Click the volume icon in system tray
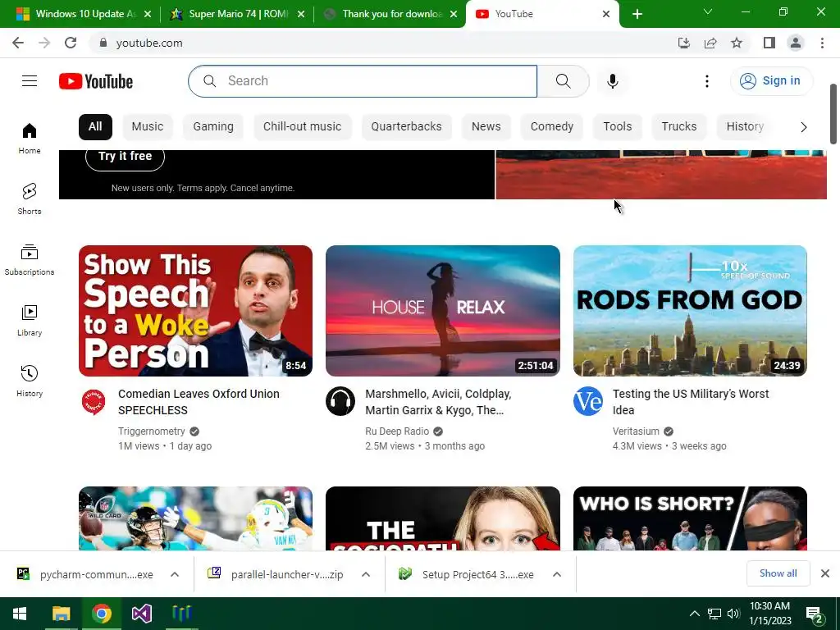The height and width of the screenshot is (630, 840). 733,614
